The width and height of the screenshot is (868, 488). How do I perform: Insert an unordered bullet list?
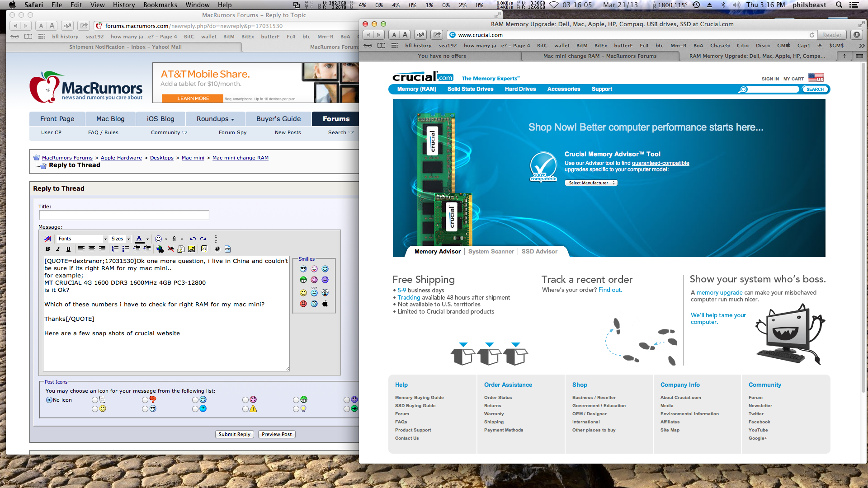[126, 249]
